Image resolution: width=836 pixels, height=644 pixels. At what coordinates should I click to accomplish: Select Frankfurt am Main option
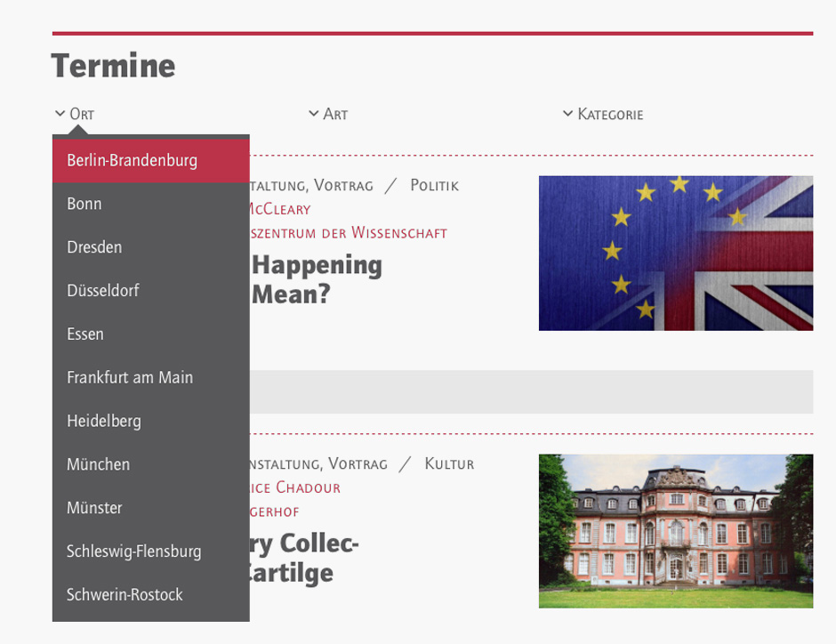point(130,377)
